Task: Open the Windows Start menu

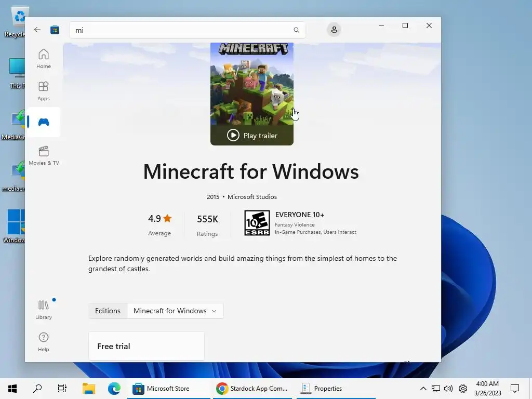Action: click(12, 389)
